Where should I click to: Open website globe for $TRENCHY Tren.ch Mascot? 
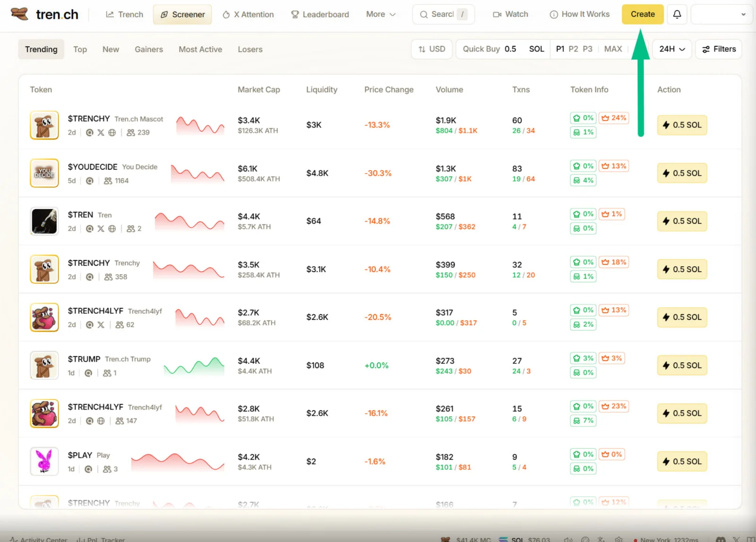tap(112, 133)
